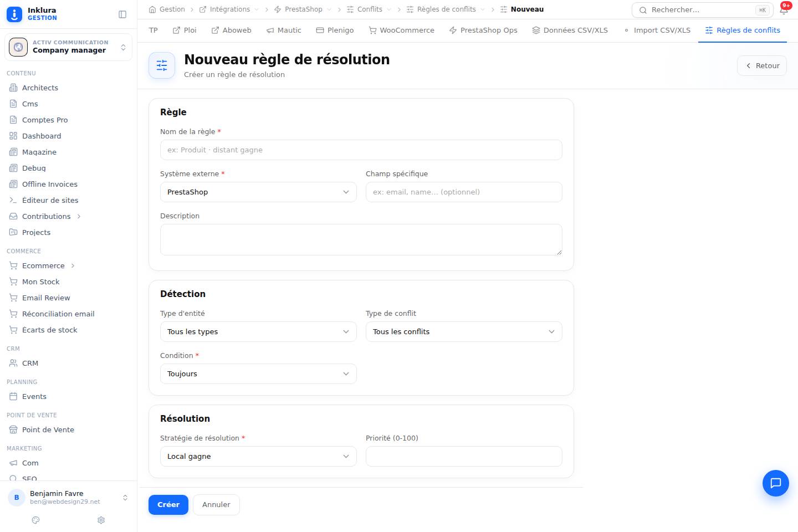Image resolution: width=798 pixels, height=532 pixels.
Task: Focus Champ spécifique field
Action: pos(464,192)
